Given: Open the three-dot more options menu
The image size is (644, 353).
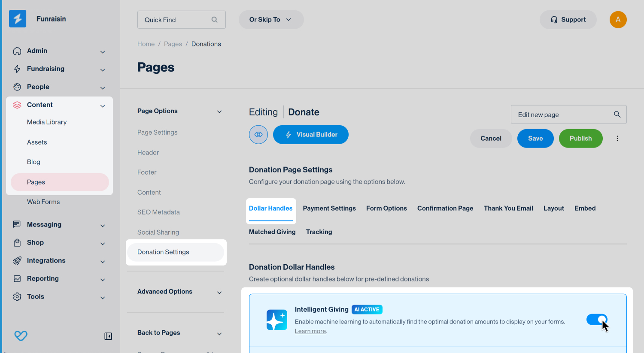Looking at the screenshot, I should (617, 139).
